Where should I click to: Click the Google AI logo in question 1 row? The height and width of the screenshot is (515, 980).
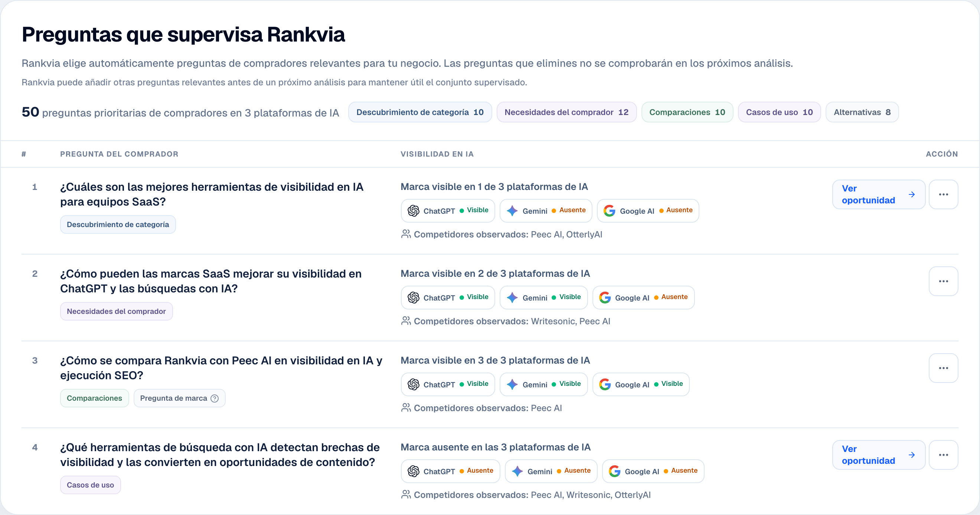click(x=610, y=211)
